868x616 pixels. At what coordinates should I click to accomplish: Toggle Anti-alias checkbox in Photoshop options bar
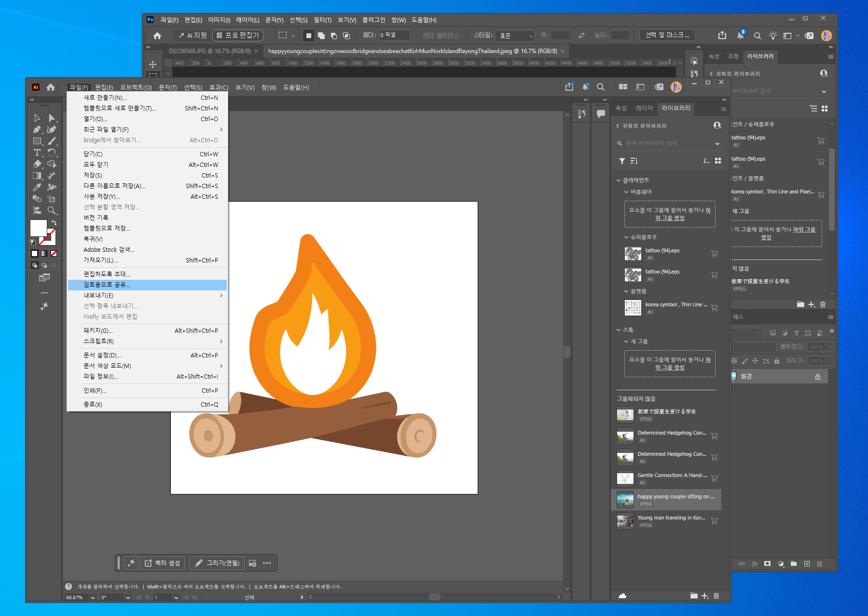[x=417, y=35]
